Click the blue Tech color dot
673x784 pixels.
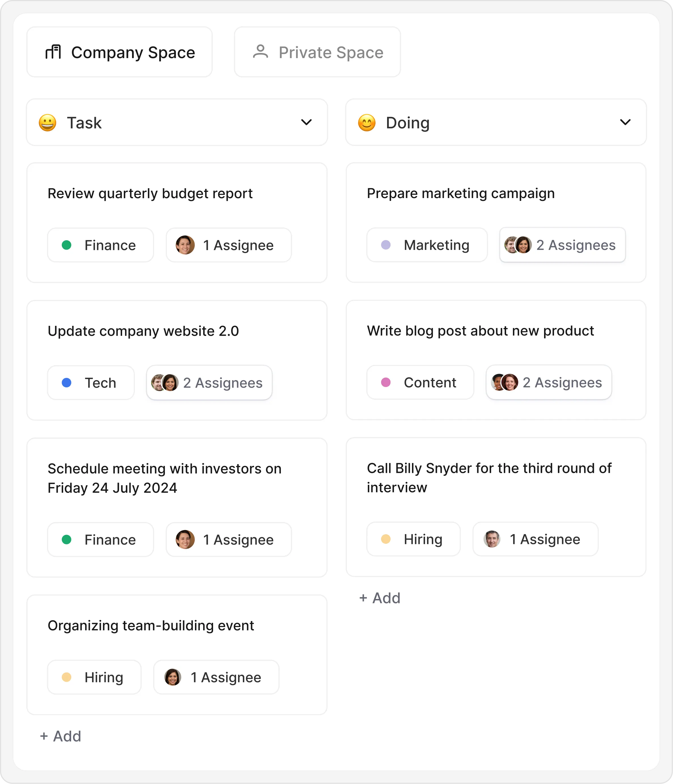point(67,383)
